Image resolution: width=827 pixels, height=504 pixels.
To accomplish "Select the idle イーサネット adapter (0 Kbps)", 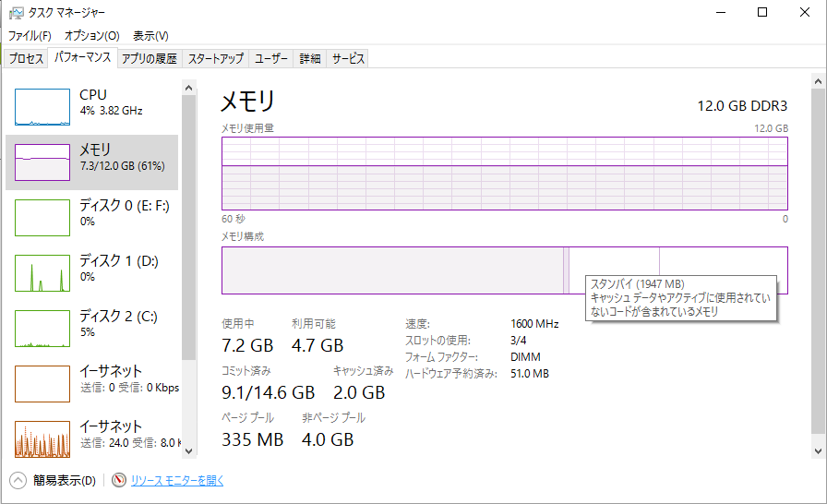I will click(92, 383).
